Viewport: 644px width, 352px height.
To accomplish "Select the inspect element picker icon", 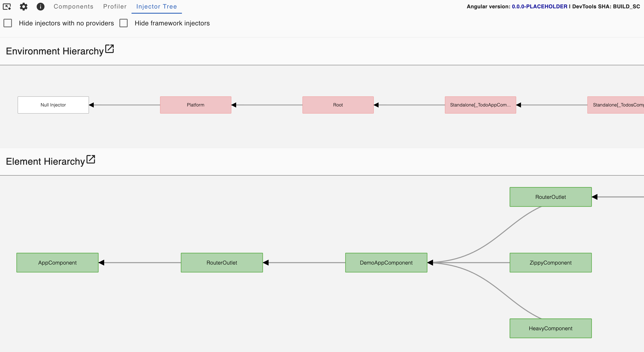I will pyautogui.click(x=7, y=7).
